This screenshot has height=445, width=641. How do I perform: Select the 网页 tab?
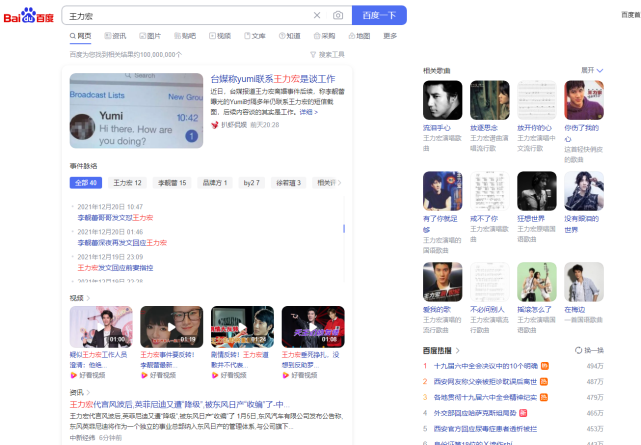coord(81,36)
